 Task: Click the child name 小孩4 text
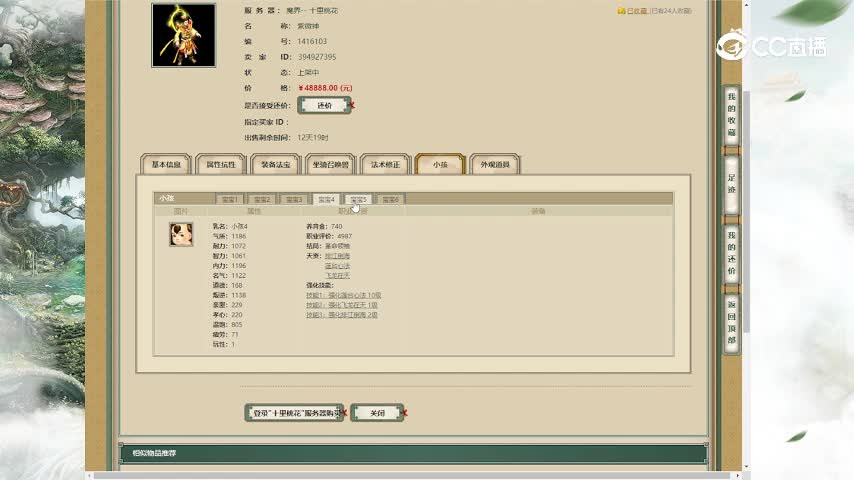click(x=239, y=226)
